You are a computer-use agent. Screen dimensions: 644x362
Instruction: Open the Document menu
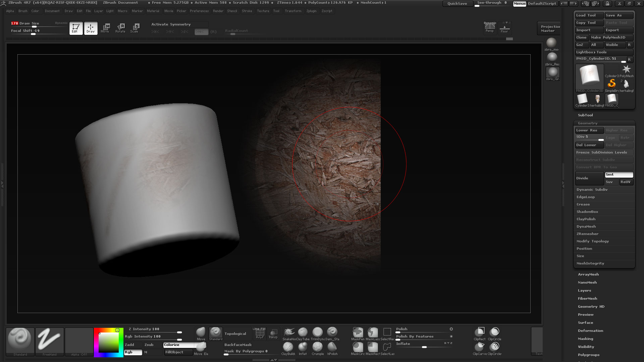52,11
